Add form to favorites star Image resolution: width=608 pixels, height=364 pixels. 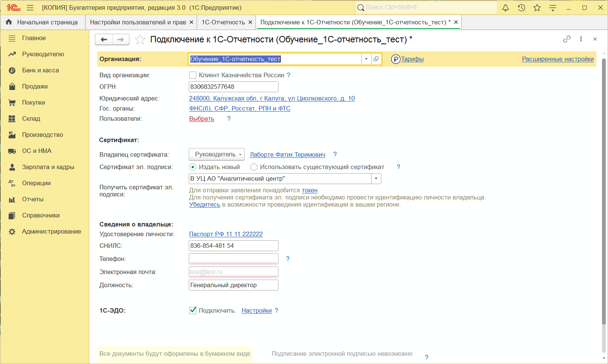[140, 39]
